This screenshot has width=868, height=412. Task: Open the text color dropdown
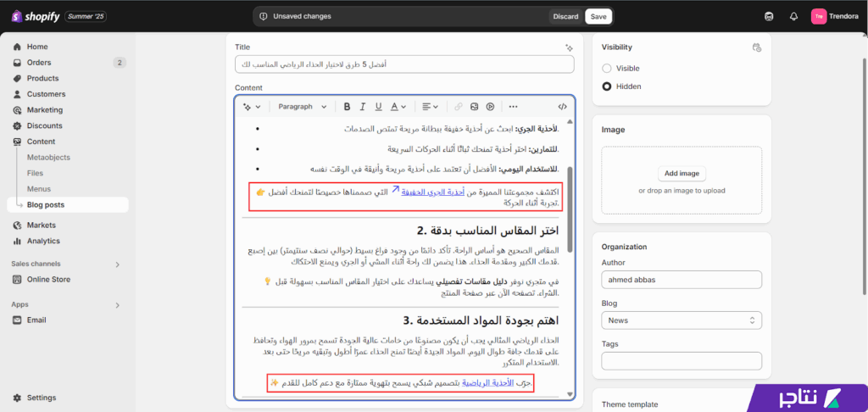coord(398,106)
